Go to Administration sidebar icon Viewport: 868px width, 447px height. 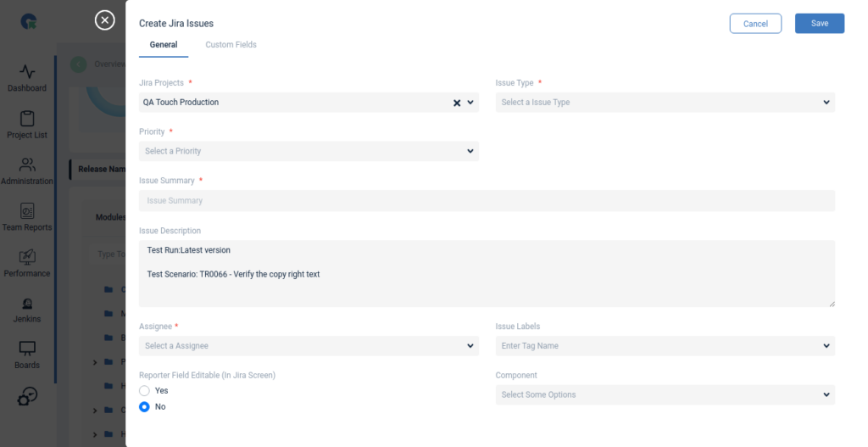click(27, 166)
